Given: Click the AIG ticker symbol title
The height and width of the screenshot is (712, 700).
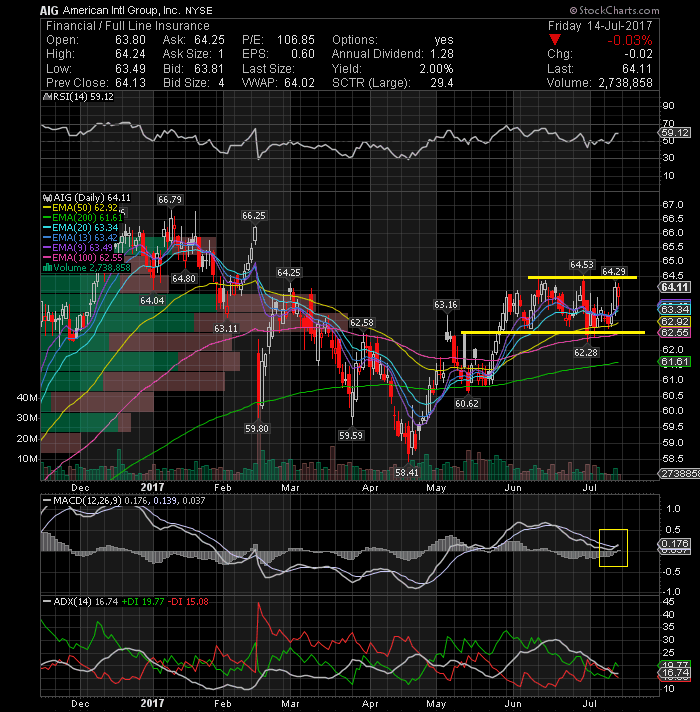Looking at the screenshot, I should (x=49, y=10).
